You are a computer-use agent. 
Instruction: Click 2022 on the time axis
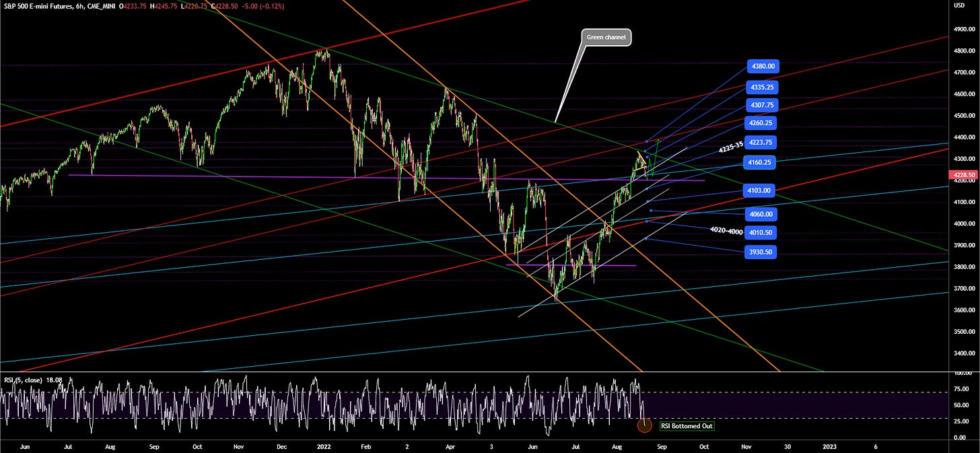322,446
